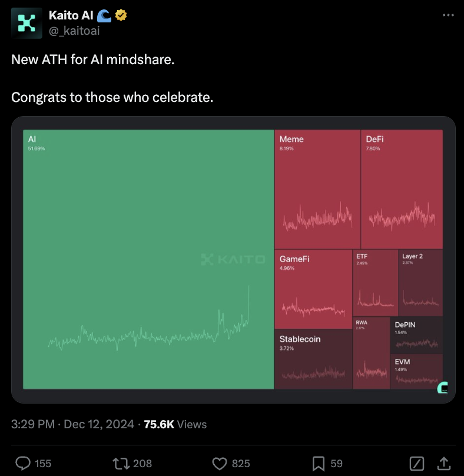Click the gold verified badge
Screen dimensions: 464x476
[x=121, y=15]
